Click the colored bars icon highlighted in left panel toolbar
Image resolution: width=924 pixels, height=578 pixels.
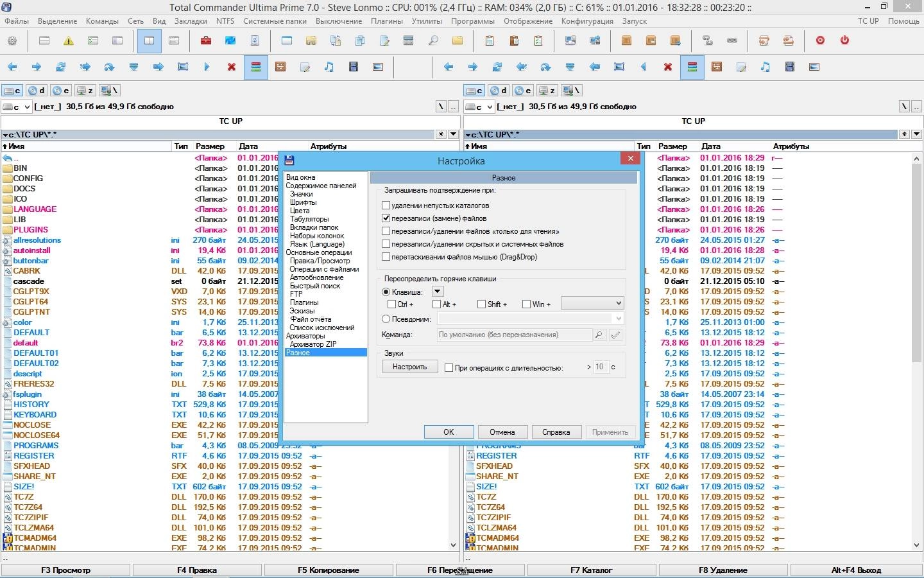[256, 67]
